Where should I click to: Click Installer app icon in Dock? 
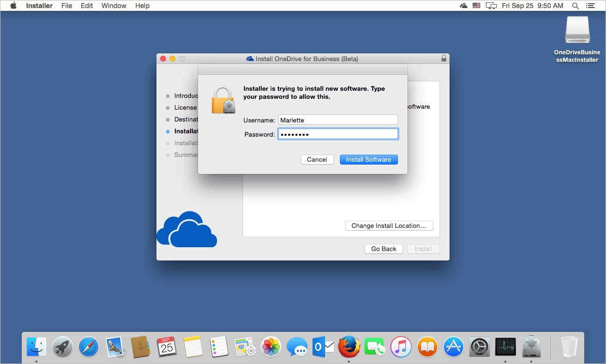(531, 347)
